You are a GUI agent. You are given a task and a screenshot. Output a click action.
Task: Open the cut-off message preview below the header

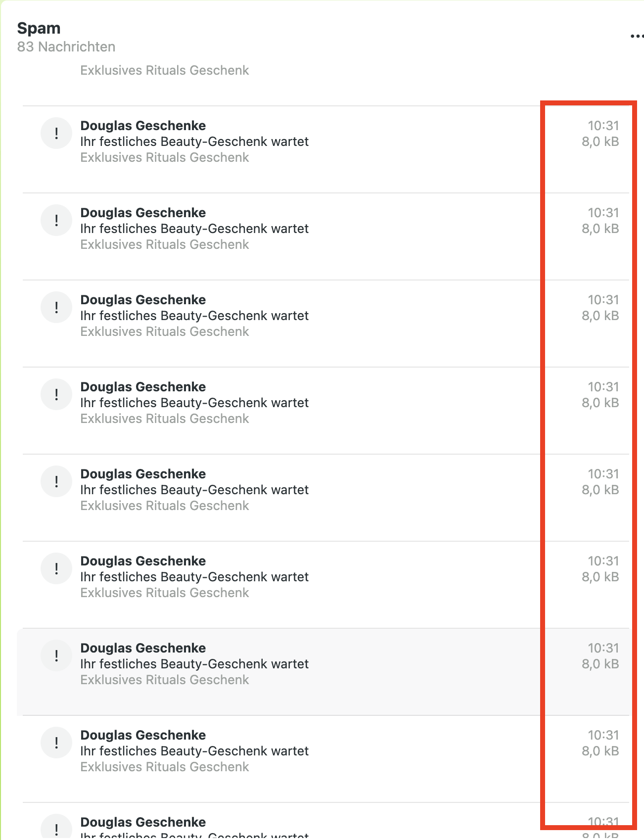164,70
